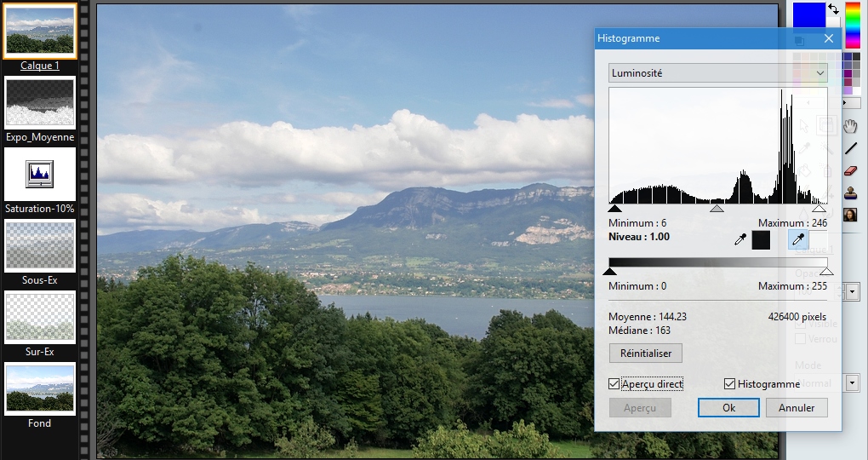Click the greyed Aperçu button

point(640,407)
